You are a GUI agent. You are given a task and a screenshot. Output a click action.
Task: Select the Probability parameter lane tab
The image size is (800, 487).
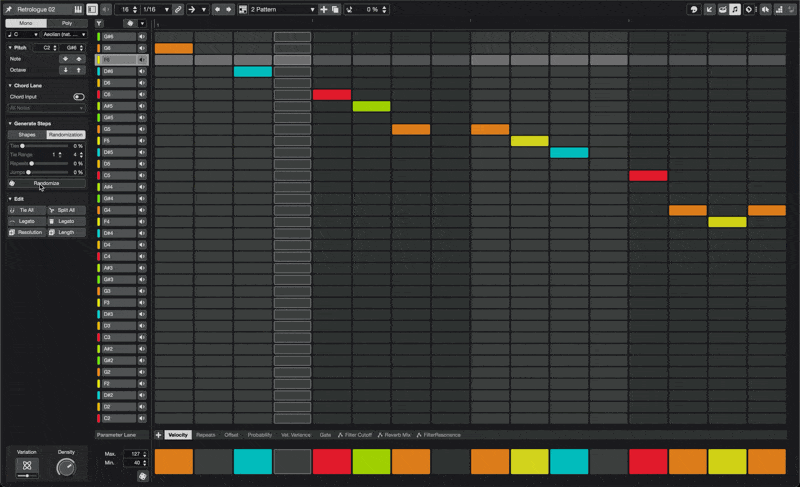click(x=260, y=435)
